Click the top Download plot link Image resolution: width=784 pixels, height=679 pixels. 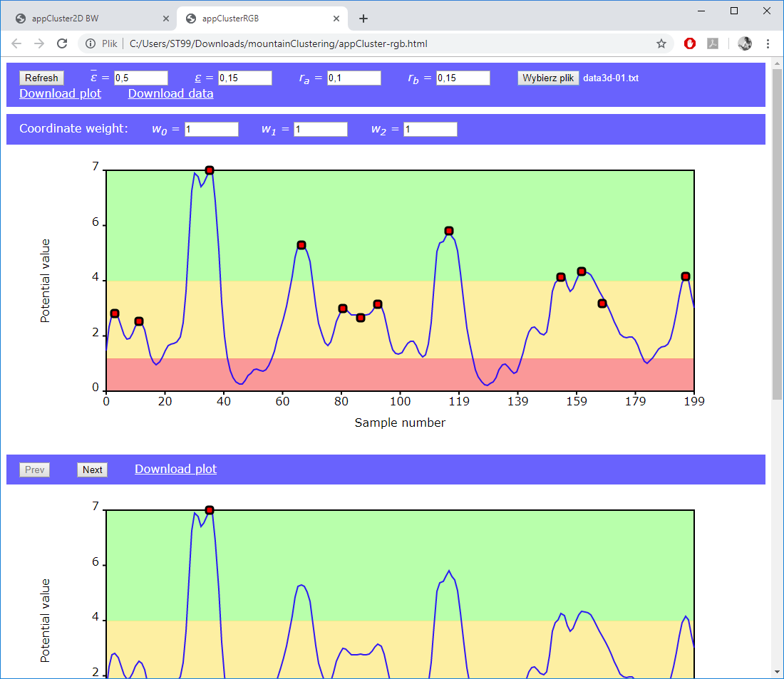60,93
